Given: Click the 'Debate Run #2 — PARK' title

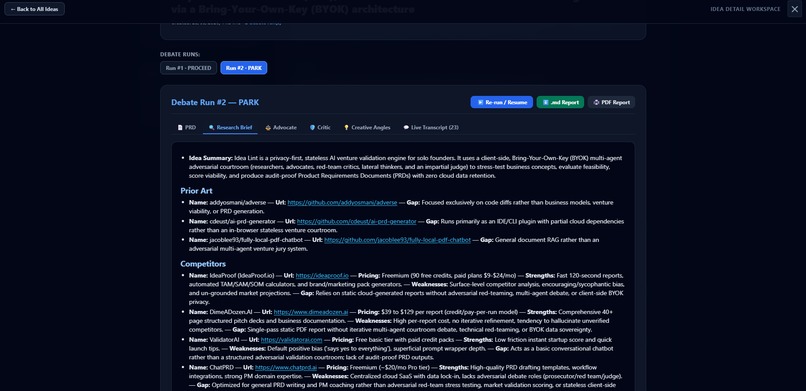Looking at the screenshot, I should coord(215,102).
